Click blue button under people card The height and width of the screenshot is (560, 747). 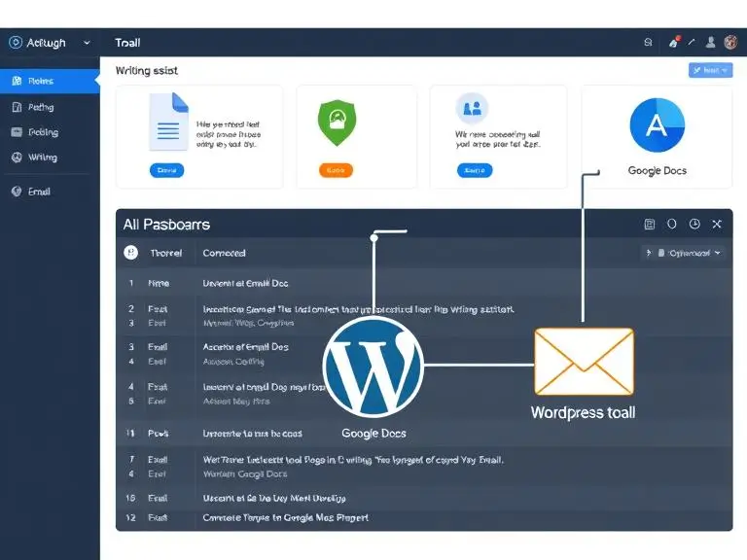point(475,170)
